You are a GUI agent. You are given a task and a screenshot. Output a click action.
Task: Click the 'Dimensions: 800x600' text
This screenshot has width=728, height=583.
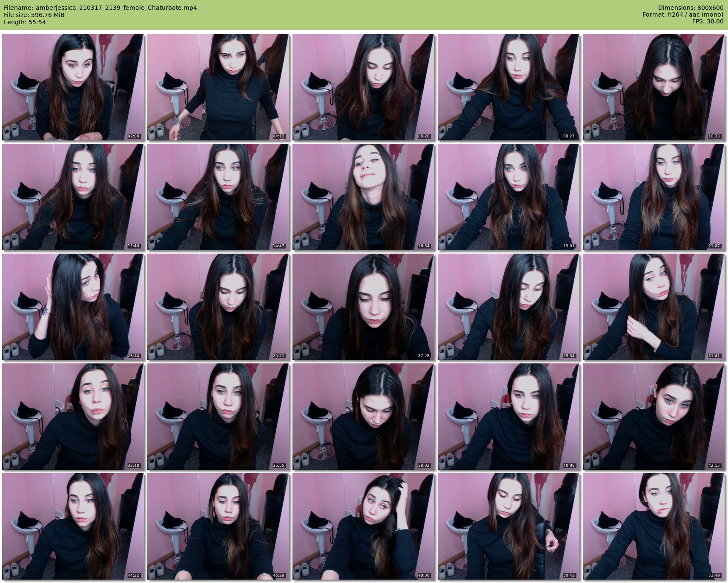pos(691,8)
